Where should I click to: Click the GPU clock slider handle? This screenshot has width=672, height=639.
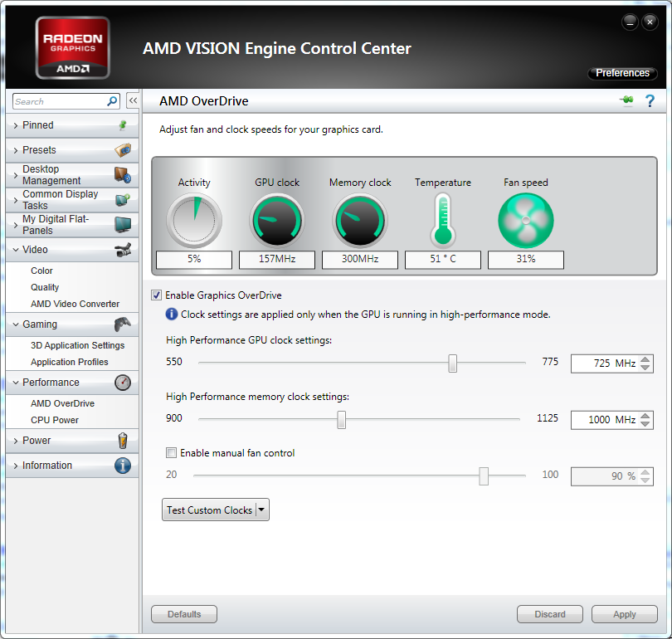[453, 363]
